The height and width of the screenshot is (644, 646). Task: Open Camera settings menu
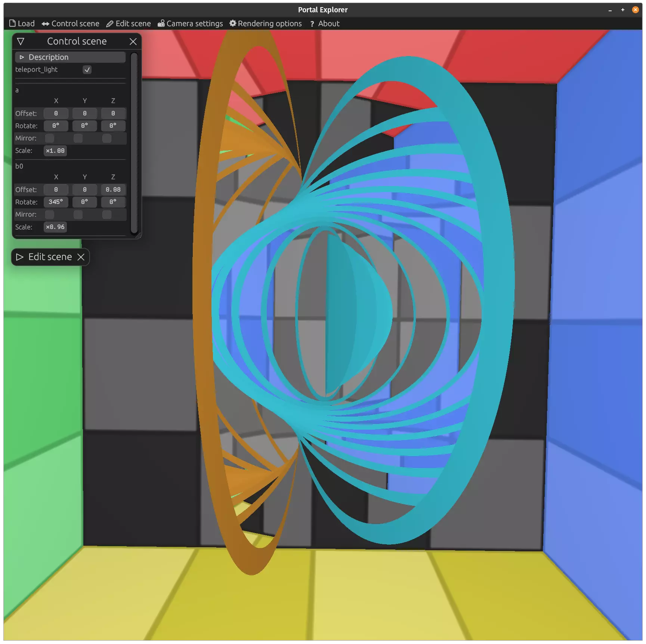(x=190, y=24)
